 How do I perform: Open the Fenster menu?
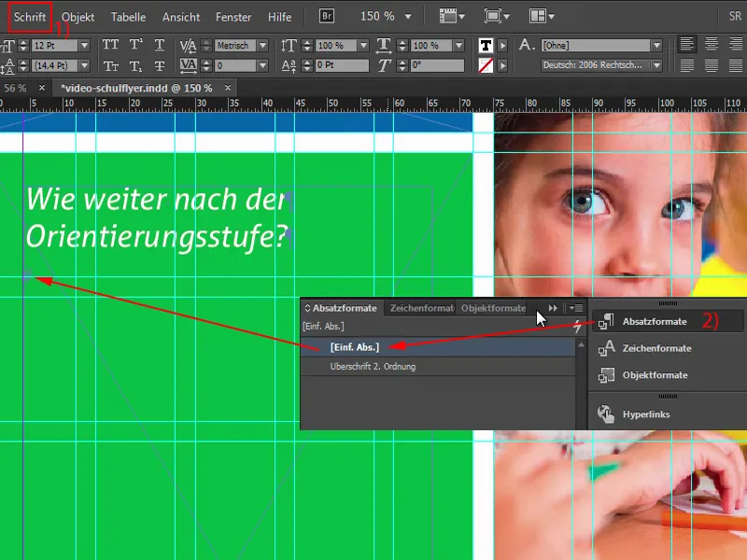[233, 17]
